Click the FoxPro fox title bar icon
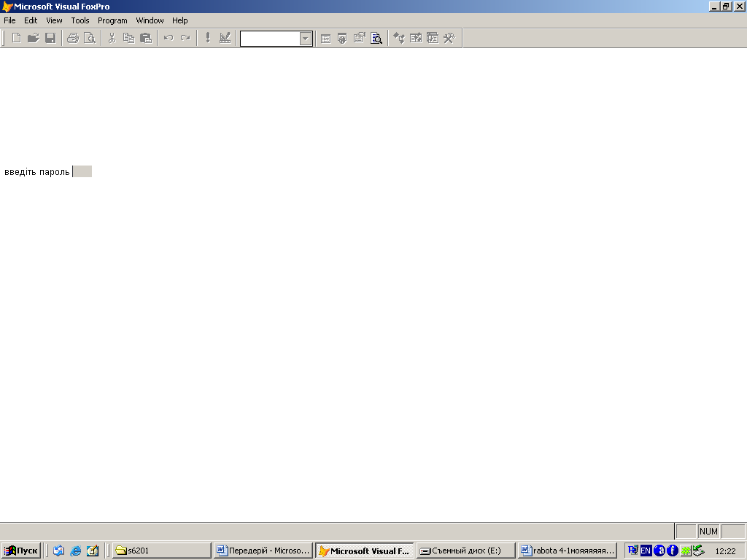The image size is (747, 560). point(7,7)
